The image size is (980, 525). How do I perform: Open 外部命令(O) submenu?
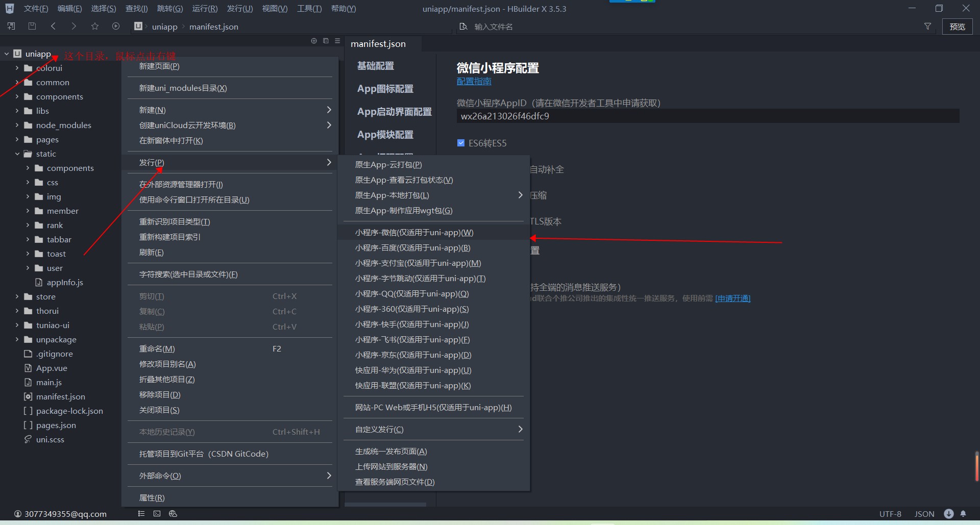click(x=230, y=476)
